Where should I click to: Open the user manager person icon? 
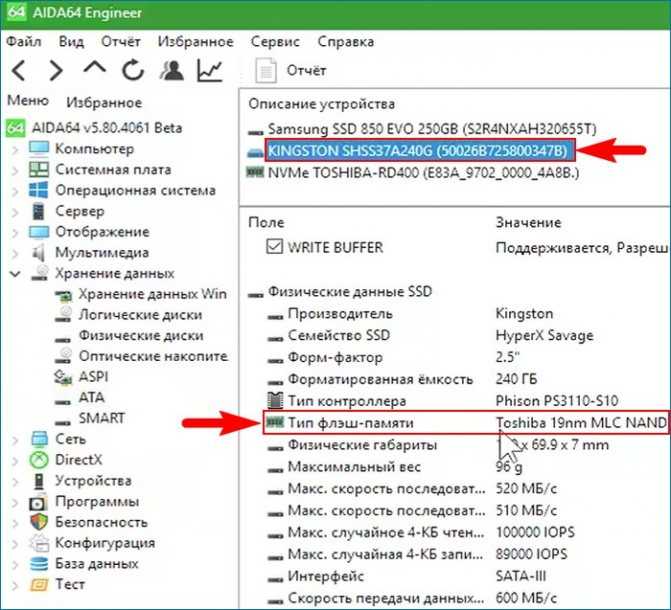[x=172, y=70]
